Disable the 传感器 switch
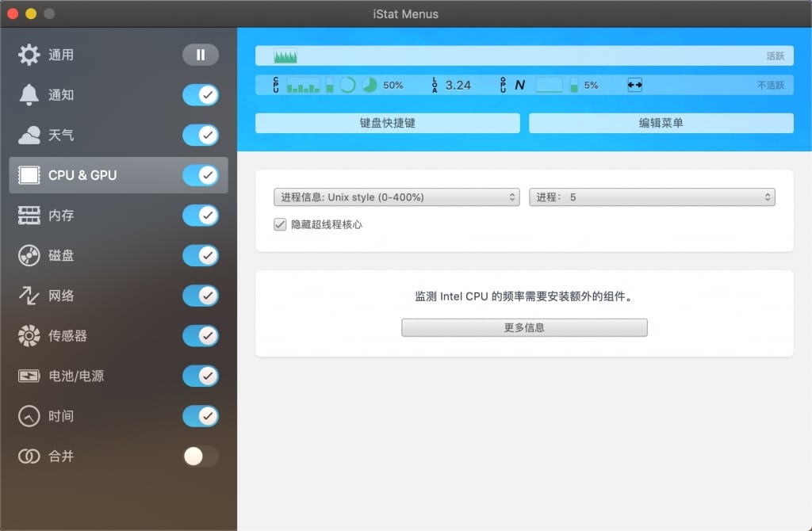Screen dimensions: 812x531 201,336
